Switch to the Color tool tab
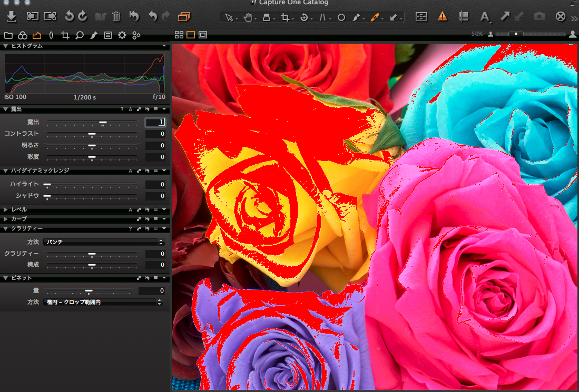The width and height of the screenshot is (579, 392). coord(23,35)
